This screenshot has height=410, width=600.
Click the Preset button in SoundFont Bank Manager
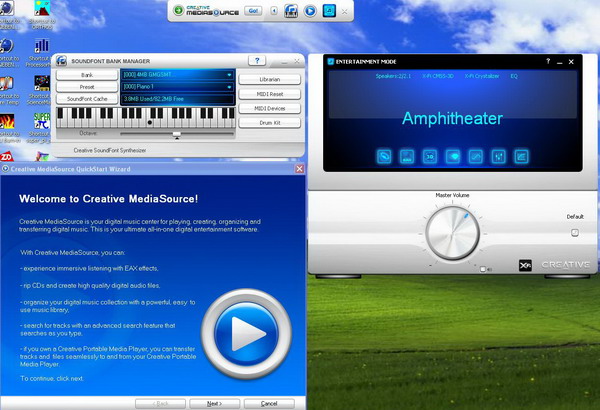87,87
